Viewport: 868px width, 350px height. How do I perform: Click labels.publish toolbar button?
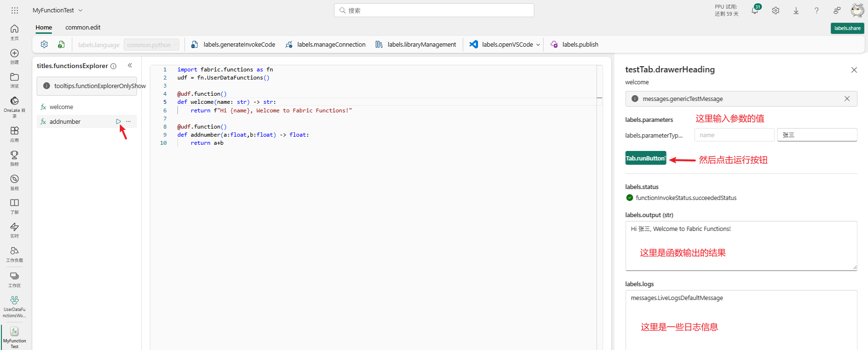(575, 44)
